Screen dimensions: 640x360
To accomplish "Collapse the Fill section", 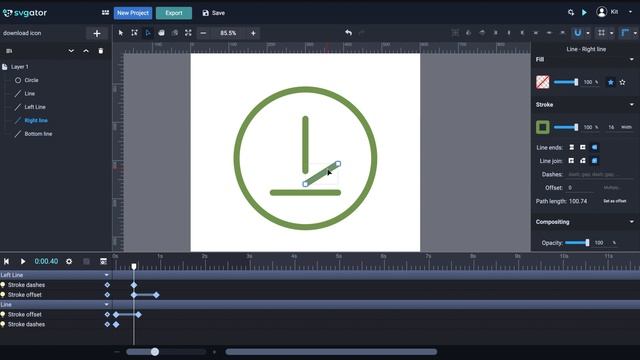I will (631, 60).
